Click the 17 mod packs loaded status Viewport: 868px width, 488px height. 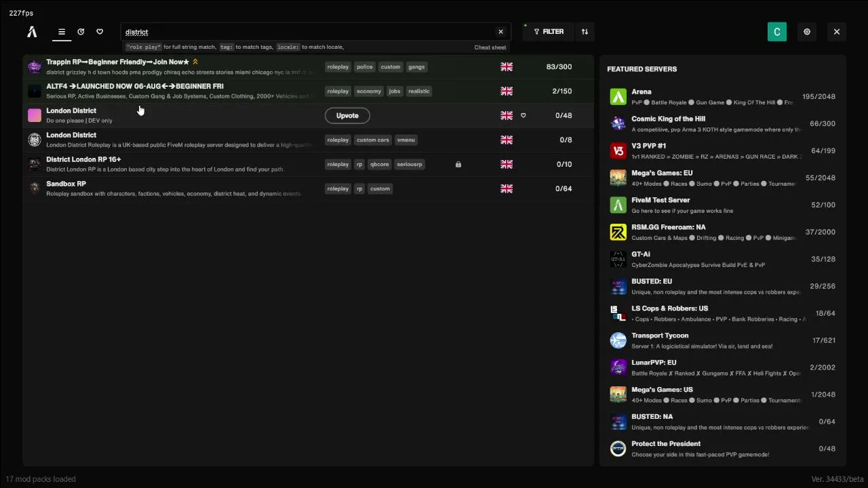(x=41, y=479)
